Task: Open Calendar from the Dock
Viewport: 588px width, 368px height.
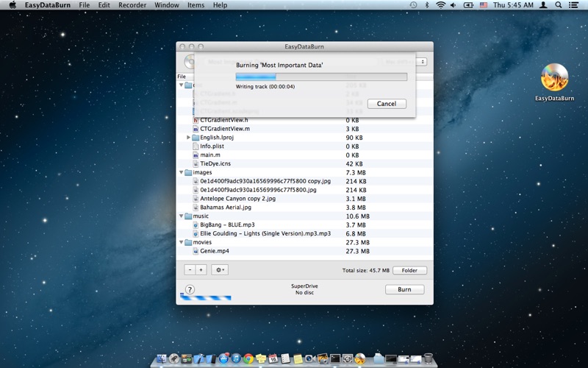Action: [x=273, y=358]
